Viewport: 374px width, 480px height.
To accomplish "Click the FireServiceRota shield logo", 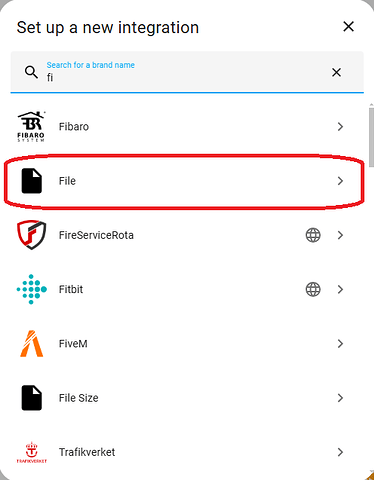I will click(x=32, y=235).
